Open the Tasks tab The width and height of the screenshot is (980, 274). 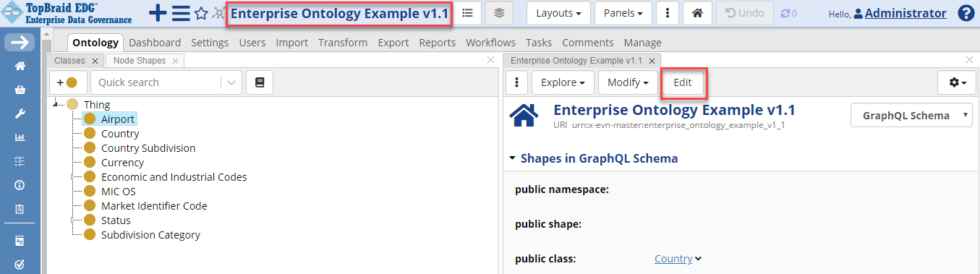click(x=539, y=43)
